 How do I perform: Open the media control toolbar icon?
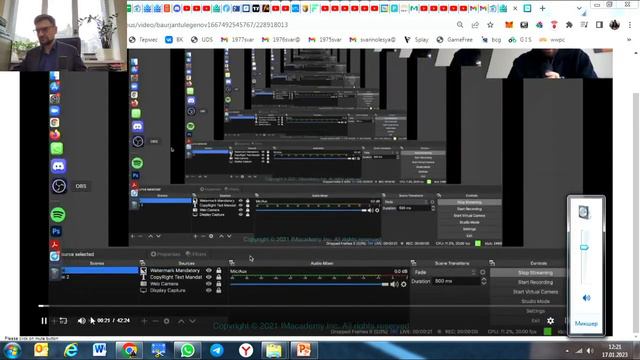click(584, 25)
